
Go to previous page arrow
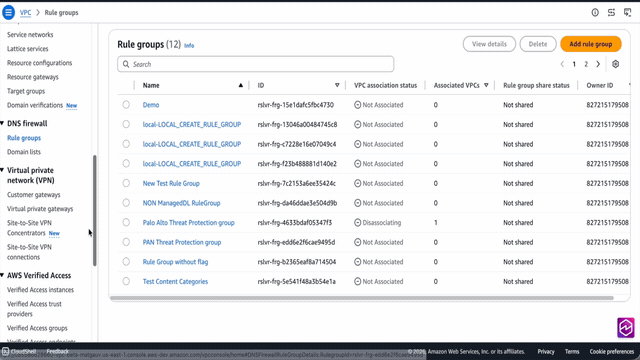562,64
